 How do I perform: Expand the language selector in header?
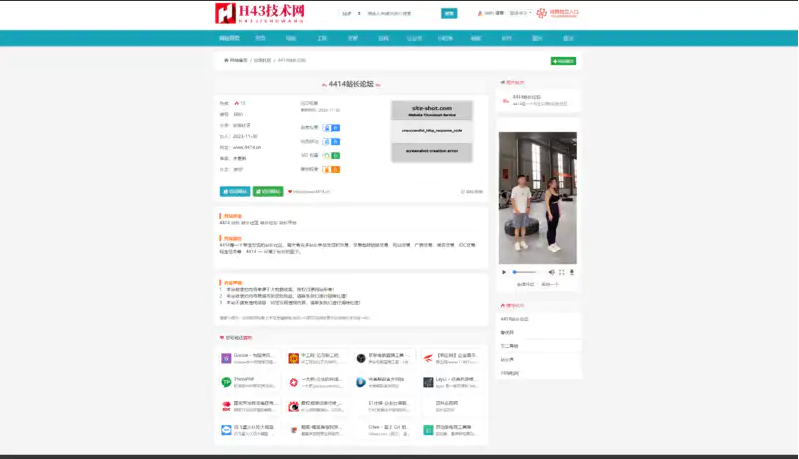520,14
